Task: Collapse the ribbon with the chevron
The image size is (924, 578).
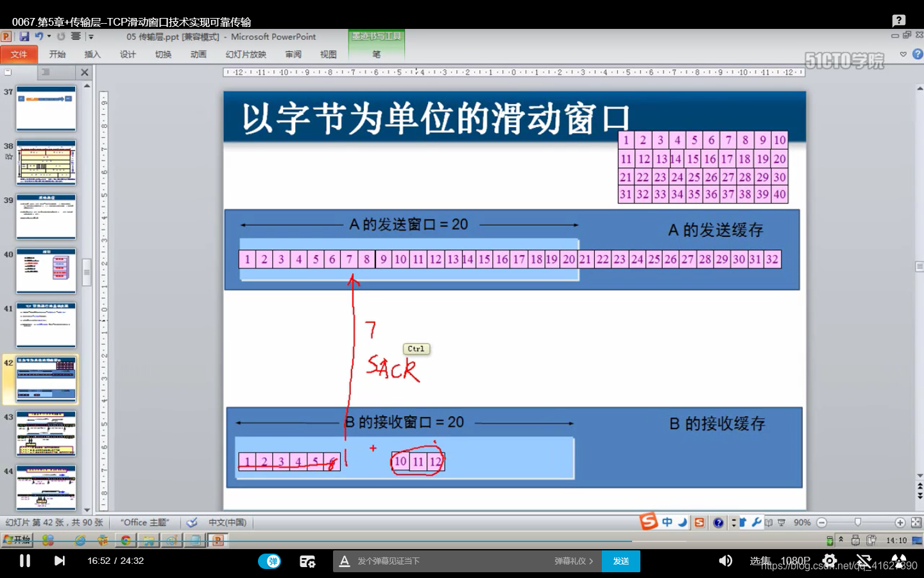Action: coord(903,55)
